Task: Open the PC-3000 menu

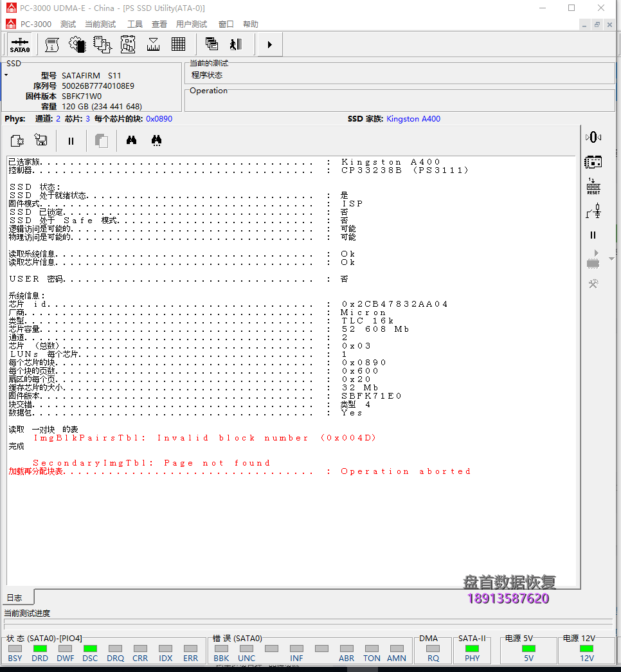Action: click(x=35, y=24)
